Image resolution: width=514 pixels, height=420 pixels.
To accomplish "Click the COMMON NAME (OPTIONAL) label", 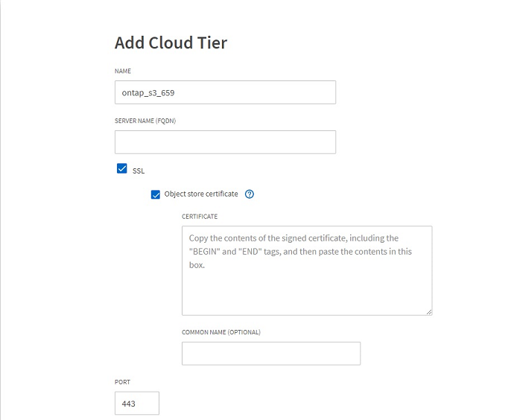I will tap(221, 332).
